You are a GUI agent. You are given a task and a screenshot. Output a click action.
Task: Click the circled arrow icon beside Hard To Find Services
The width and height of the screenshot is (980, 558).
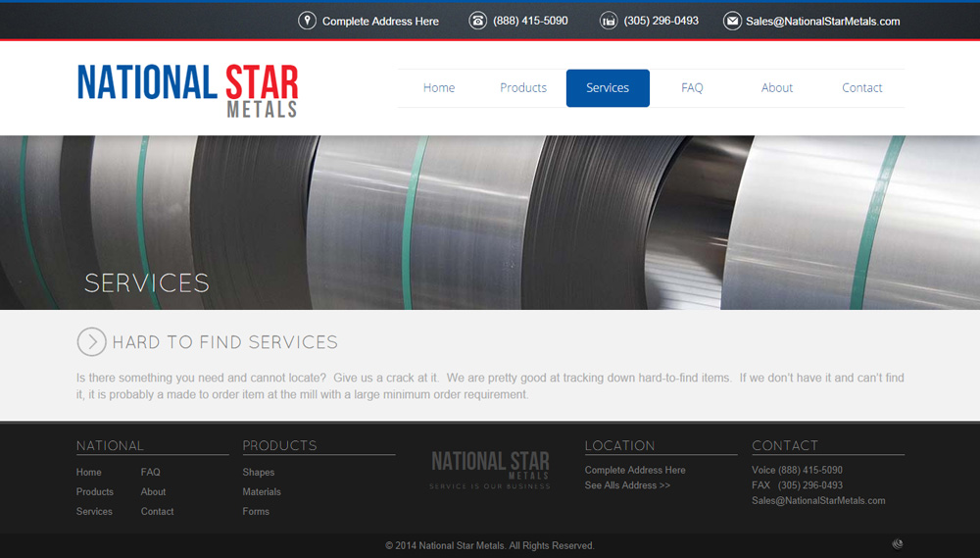(91, 341)
